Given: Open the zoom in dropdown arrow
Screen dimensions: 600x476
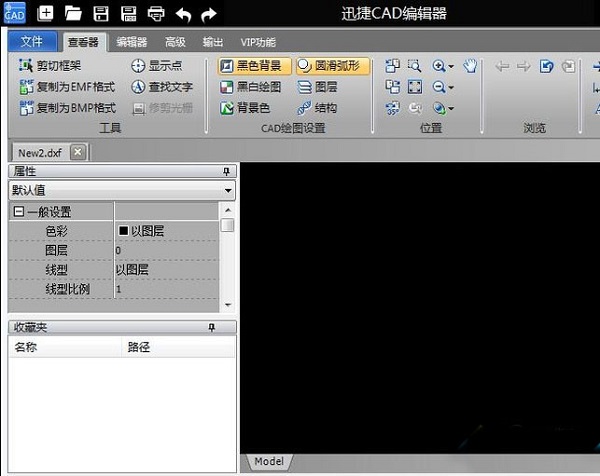Looking at the screenshot, I should tap(451, 66).
